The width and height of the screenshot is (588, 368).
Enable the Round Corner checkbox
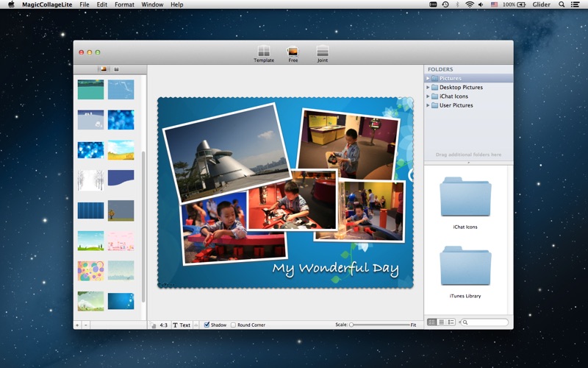[234, 325]
